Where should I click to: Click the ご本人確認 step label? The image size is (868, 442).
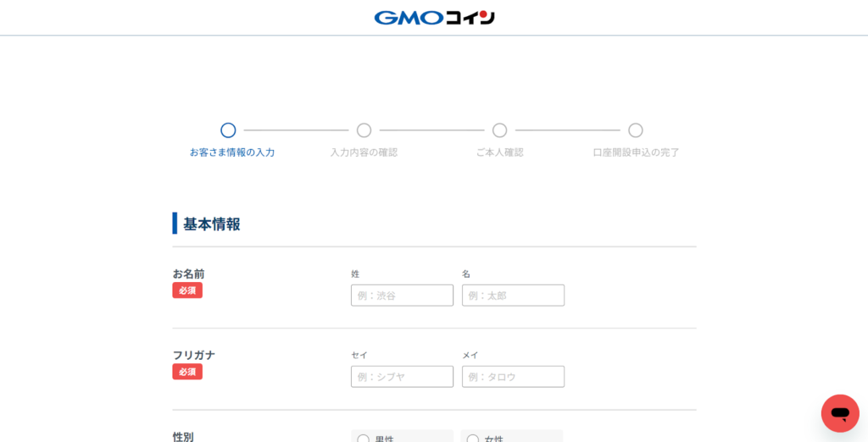tap(499, 152)
